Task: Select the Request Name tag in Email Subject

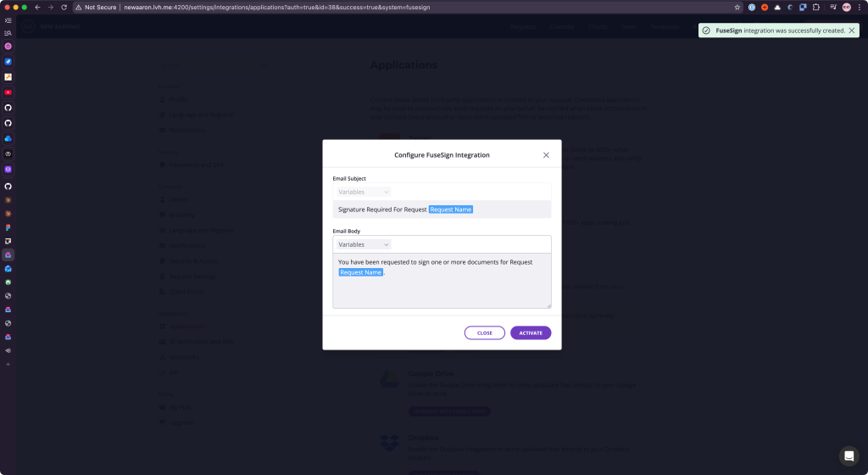Action: pos(451,210)
